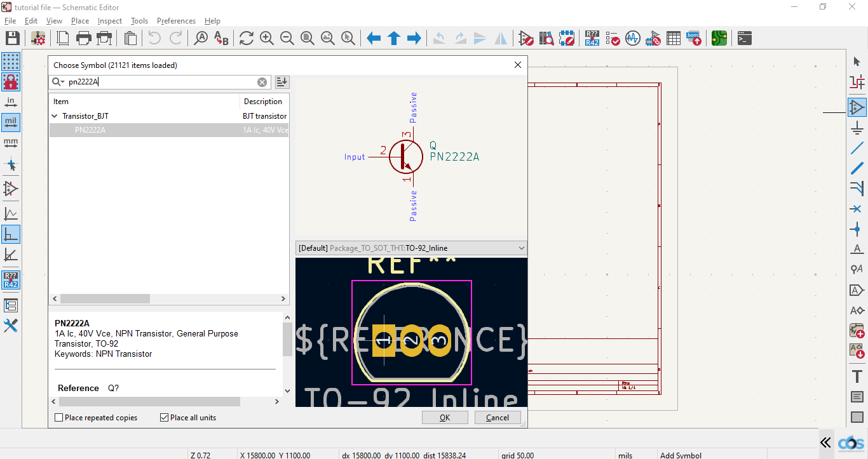Open the Preferences menu
The image size is (868, 459).
pos(177,21)
